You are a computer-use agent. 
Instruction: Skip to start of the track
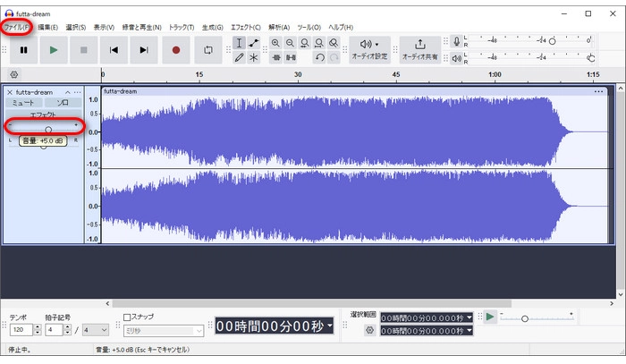click(x=114, y=50)
